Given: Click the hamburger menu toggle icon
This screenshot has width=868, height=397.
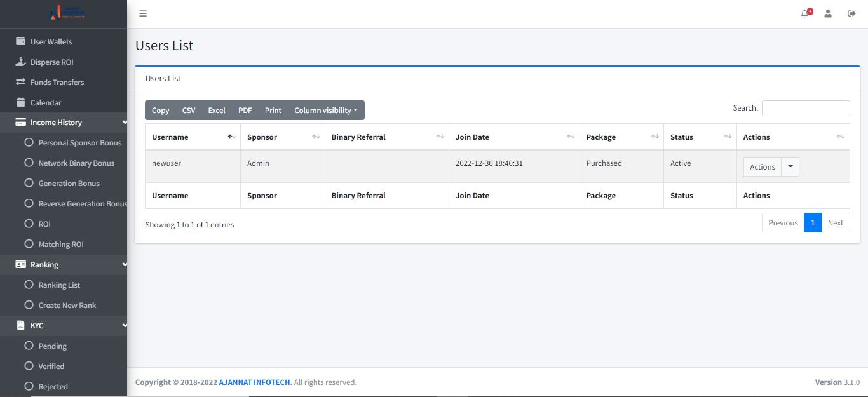Looking at the screenshot, I should (x=143, y=13).
